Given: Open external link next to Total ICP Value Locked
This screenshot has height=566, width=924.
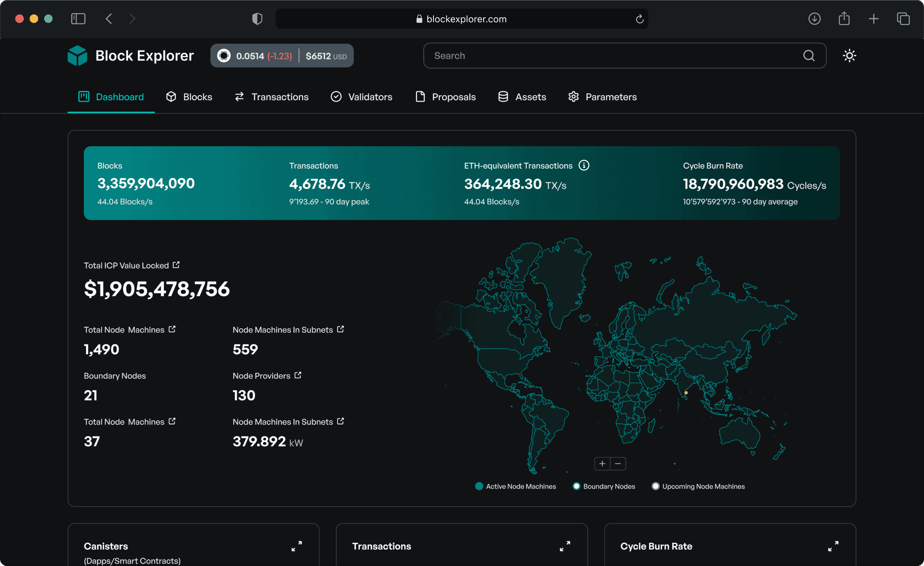Looking at the screenshot, I should pos(176,265).
